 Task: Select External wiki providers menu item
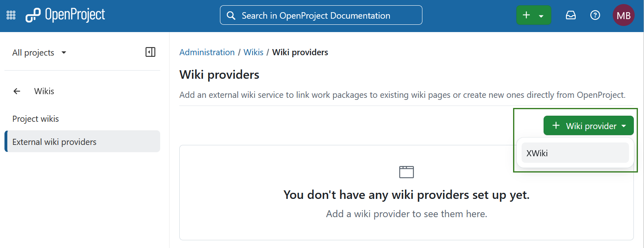coord(82,141)
